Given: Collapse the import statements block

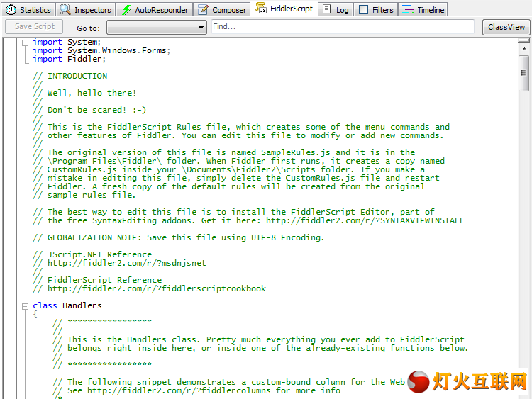Looking at the screenshot, I should (25, 43).
